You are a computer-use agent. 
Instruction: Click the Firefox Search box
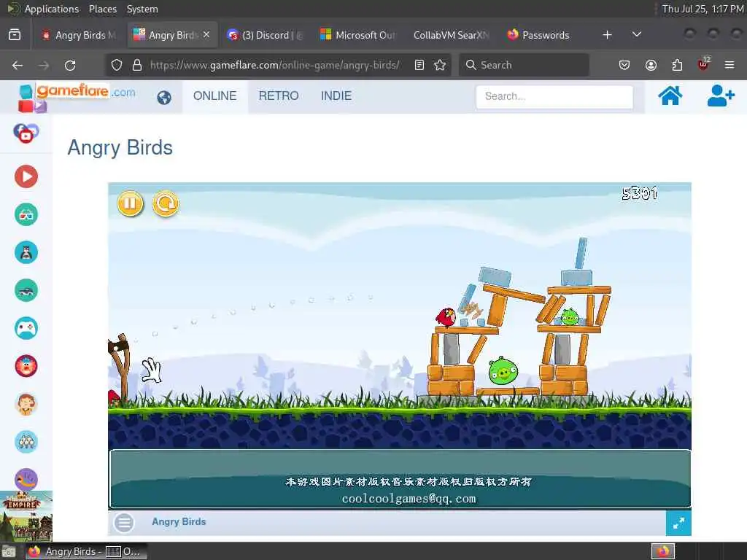(x=524, y=65)
